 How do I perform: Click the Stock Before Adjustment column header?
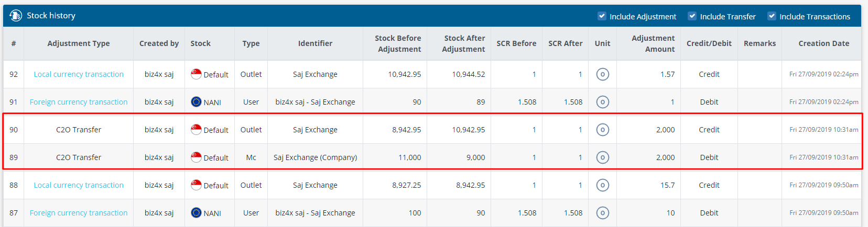point(398,43)
